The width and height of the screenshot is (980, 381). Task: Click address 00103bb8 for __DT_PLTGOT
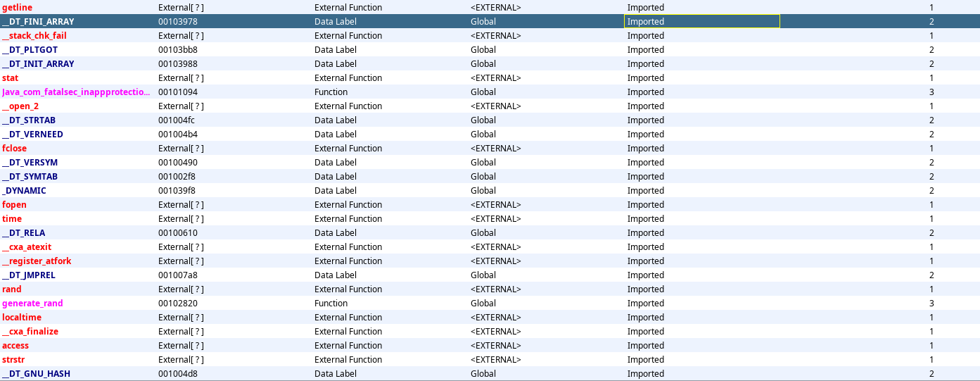point(178,50)
